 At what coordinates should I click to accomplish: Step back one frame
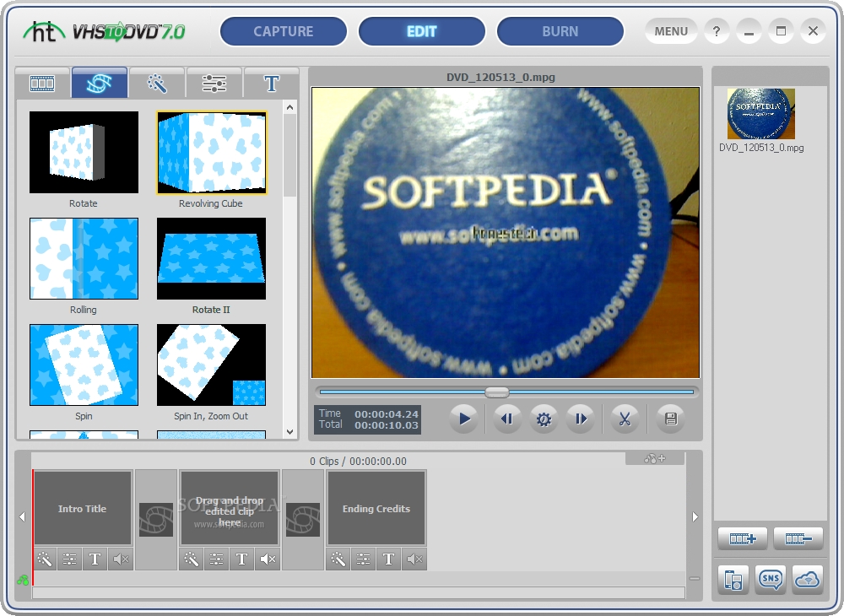click(506, 419)
